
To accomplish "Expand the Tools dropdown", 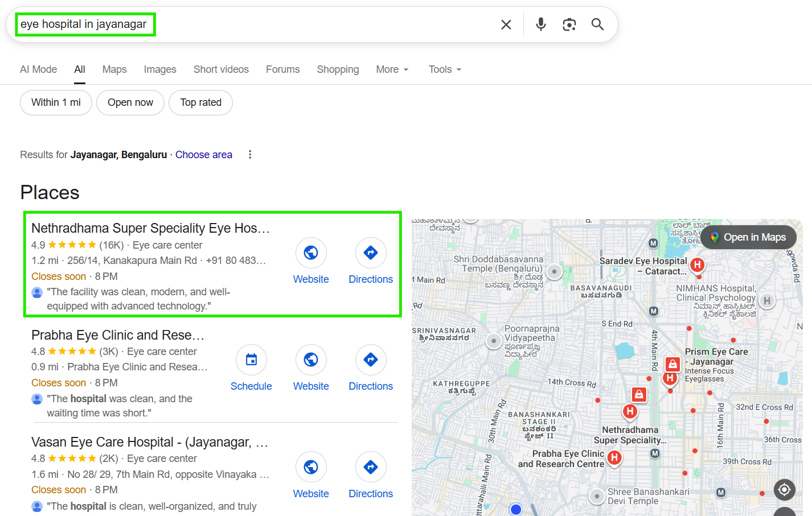I will (x=445, y=69).
